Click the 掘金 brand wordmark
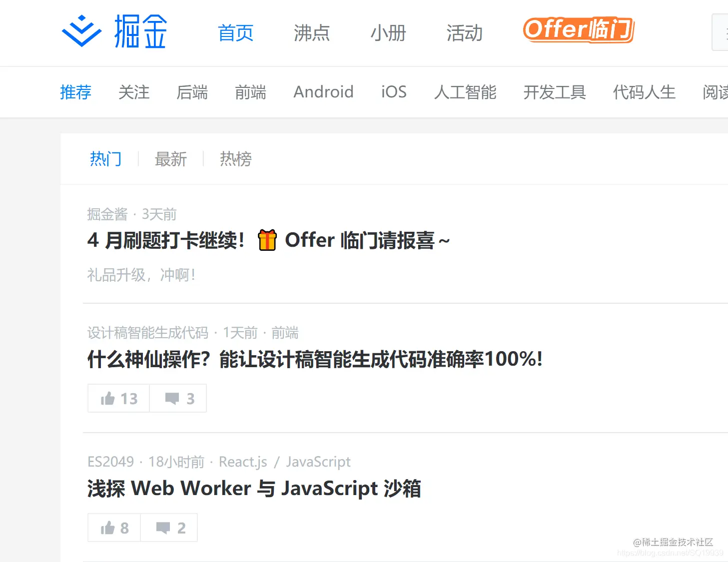The height and width of the screenshot is (562, 728). pyautogui.click(x=140, y=31)
